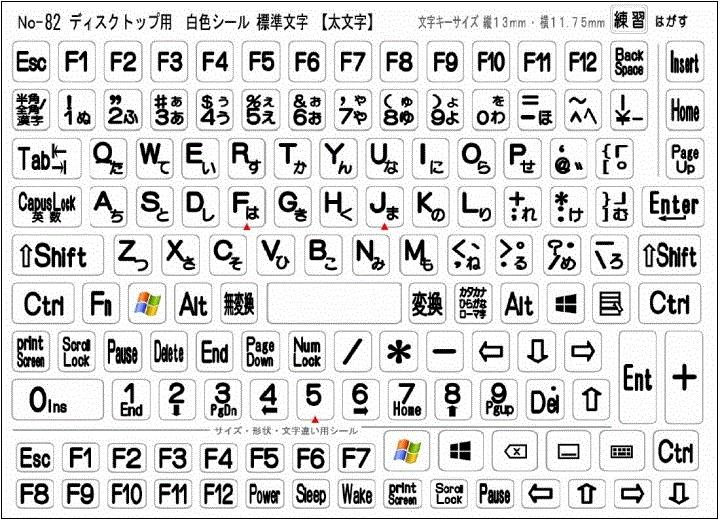Viewport: 720px width, 521px height.
Task: Click the F は key
Action: (247, 207)
